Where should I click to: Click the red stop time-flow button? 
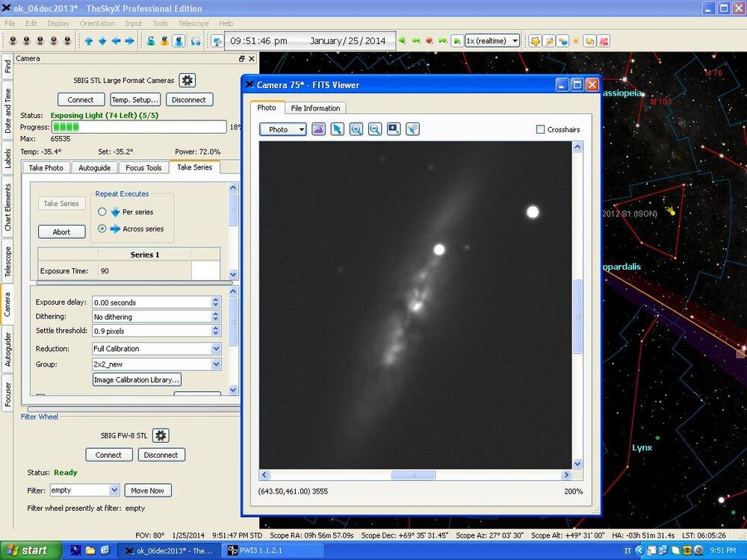pyautogui.click(x=430, y=41)
